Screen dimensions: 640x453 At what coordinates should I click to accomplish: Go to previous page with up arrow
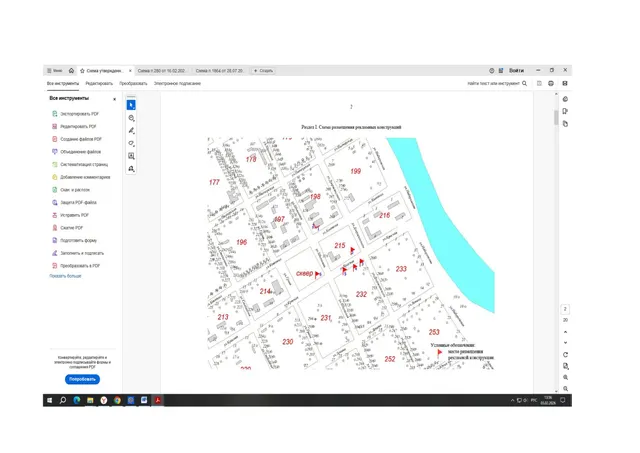click(565, 332)
